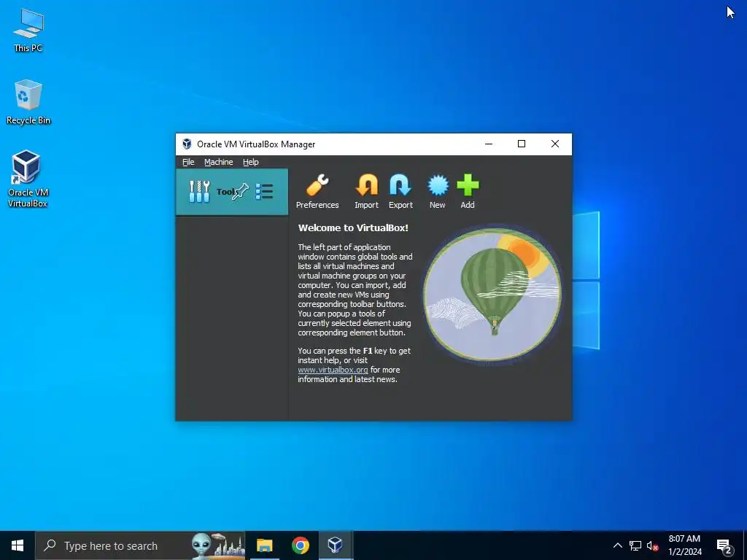Click the Import appliance icon
The image size is (747, 560).
pyautogui.click(x=366, y=192)
